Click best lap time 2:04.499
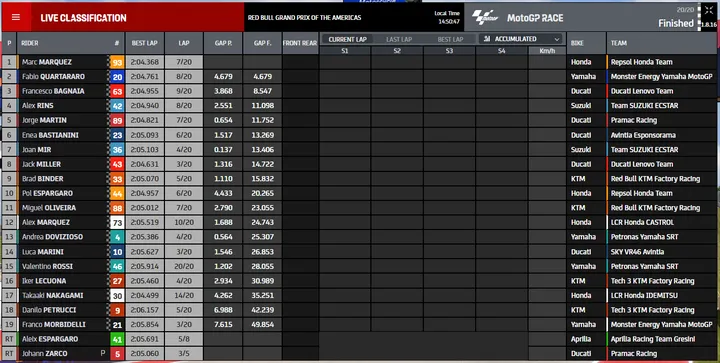Image resolution: width=720 pixels, height=363 pixels. coord(145,295)
